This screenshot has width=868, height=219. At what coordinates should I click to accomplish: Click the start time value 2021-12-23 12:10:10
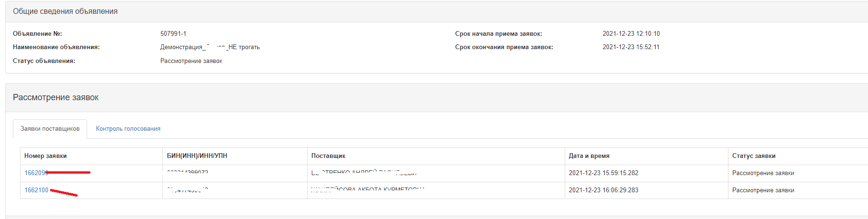631,34
